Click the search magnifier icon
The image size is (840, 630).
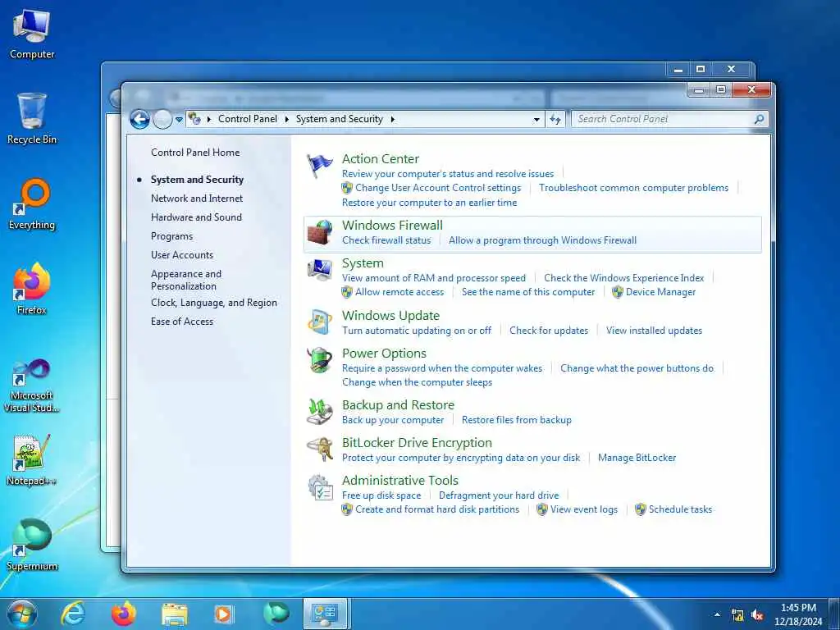click(x=759, y=119)
